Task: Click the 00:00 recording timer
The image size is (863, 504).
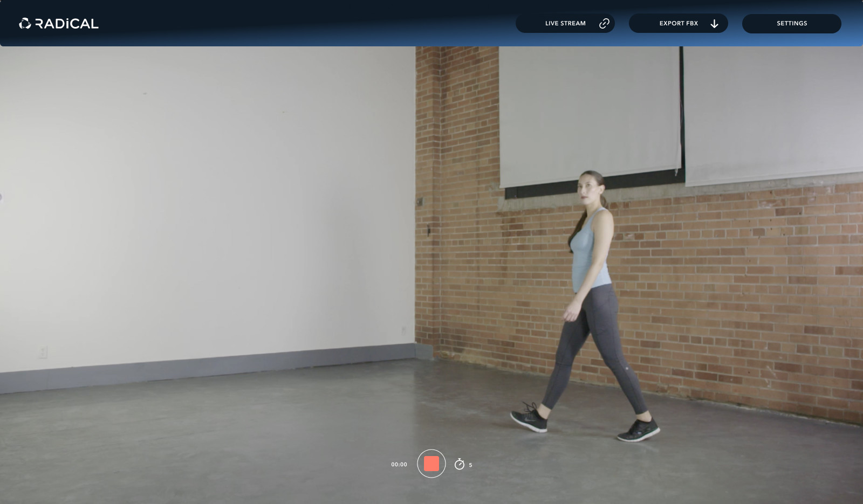Action: [x=399, y=464]
